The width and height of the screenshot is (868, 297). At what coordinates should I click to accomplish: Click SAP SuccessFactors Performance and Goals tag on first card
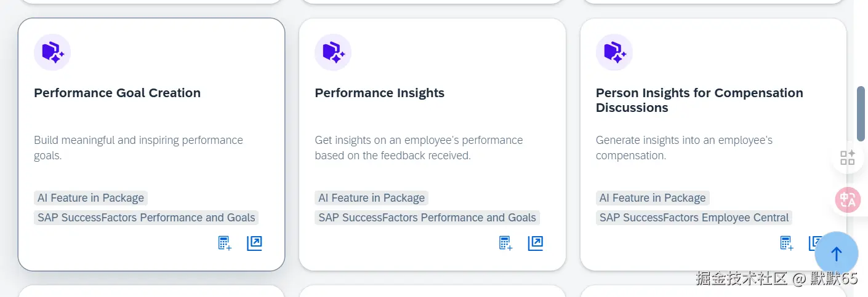(146, 218)
